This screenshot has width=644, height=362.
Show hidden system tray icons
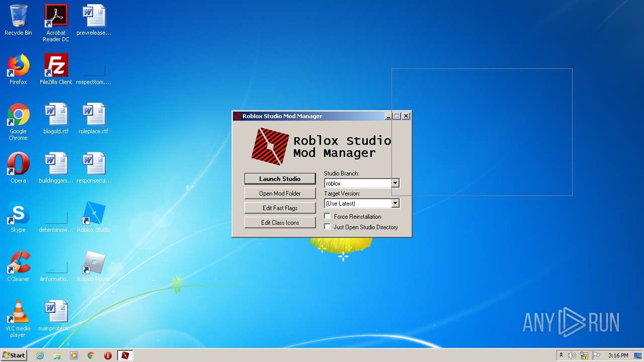click(x=561, y=355)
